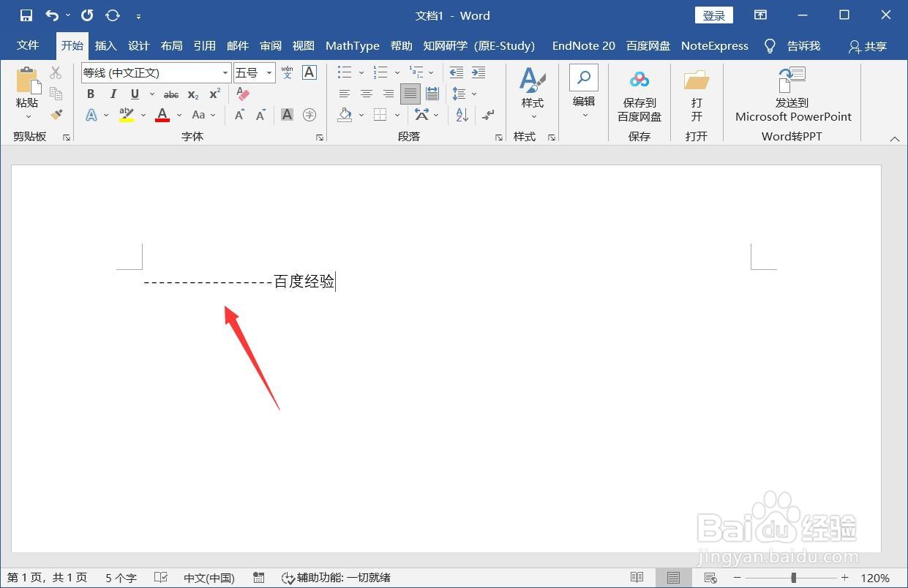Decrease font size with Shrink Font
Viewport: 908px width, 588px height.
pyautogui.click(x=261, y=115)
